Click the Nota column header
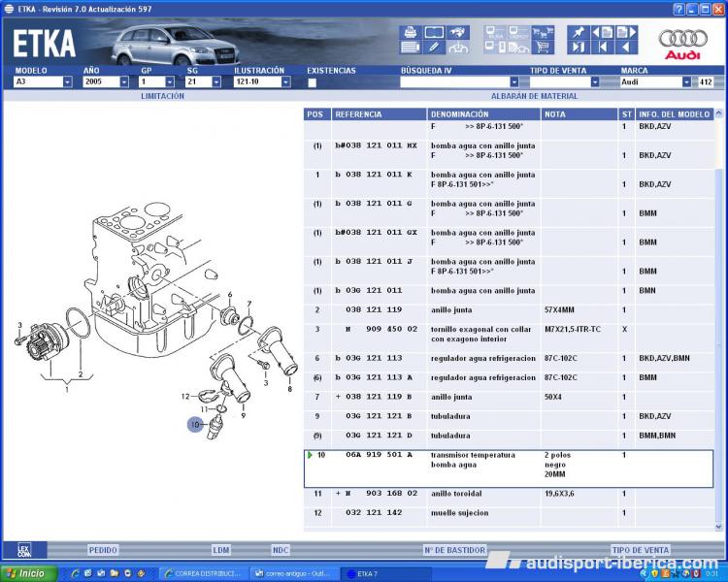The height and width of the screenshot is (582, 728). pos(579,114)
